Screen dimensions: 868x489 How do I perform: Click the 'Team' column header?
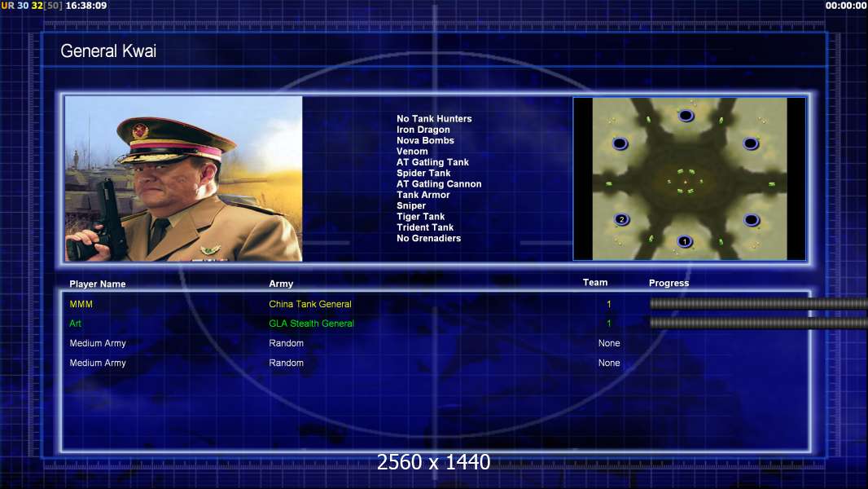595,283
